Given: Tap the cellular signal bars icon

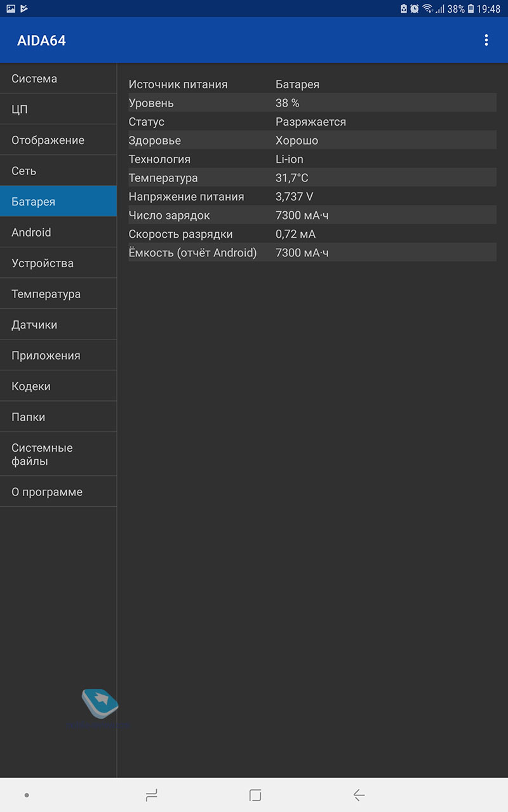Looking at the screenshot, I should coord(439,9).
